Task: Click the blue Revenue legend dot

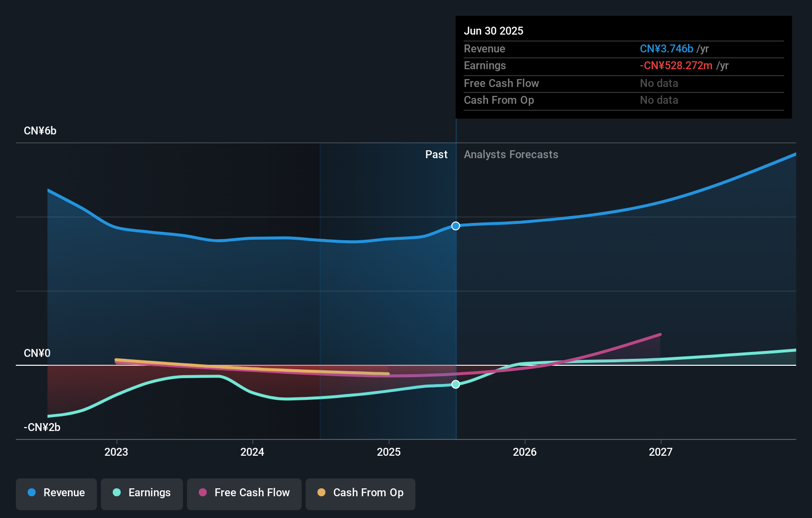Action: point(32,493)
